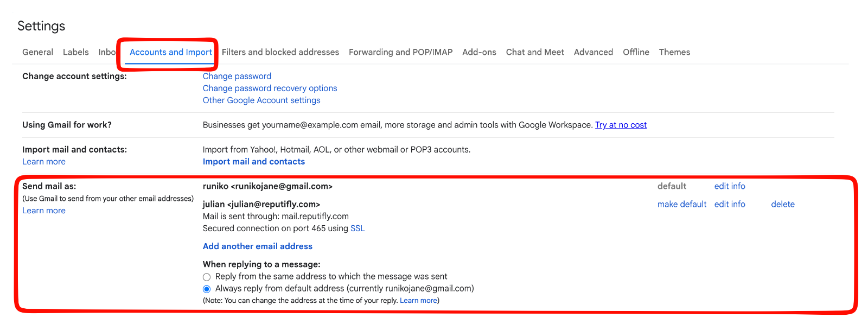This screenshot has width=868, height=324.
Task: Go to Forwarding and POP/IMAP tab
Action: [x=400, y=52]
